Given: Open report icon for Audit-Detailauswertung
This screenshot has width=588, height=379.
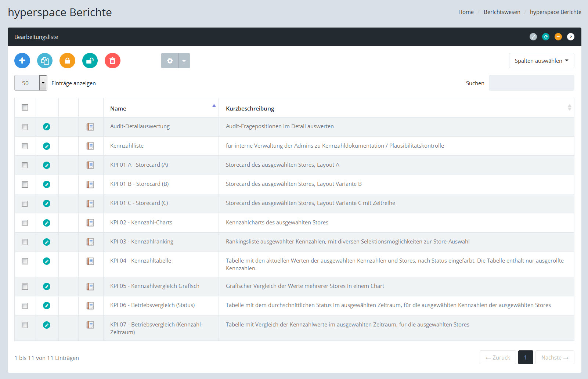Looking at the screenshot, I should pyautogui.click(x=90, y=127).
